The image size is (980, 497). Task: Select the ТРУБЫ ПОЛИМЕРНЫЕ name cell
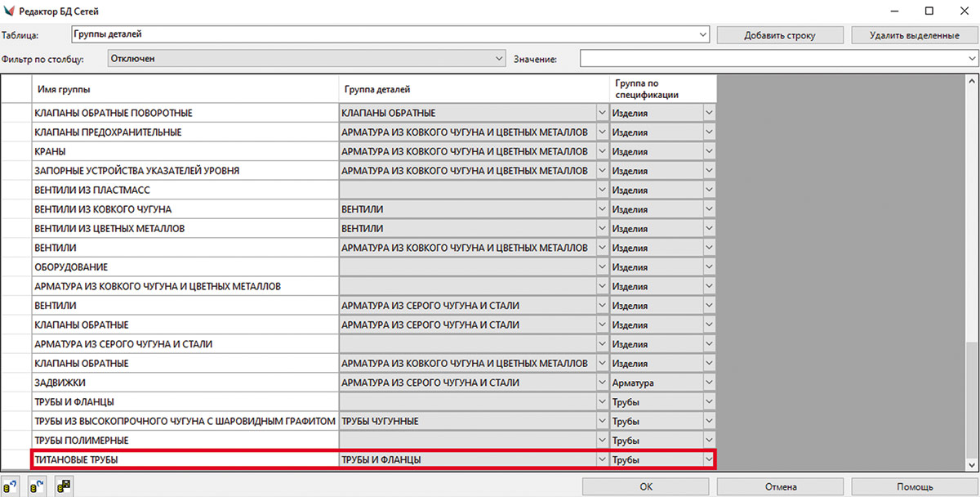[185, 441]
